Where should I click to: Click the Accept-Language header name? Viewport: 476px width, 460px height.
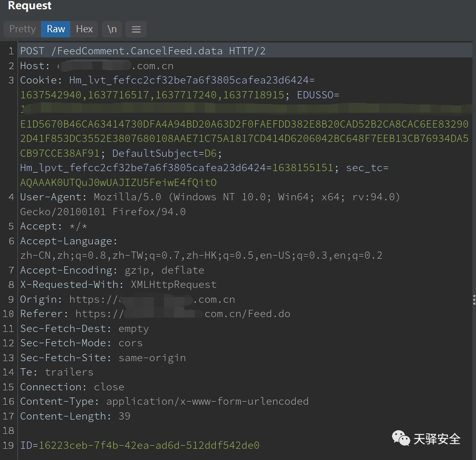click(x=68, y=241)
